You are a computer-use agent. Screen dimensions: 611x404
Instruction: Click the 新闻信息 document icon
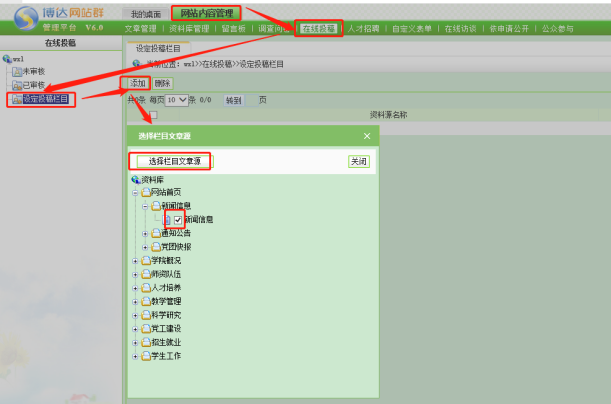click(167, 219)
